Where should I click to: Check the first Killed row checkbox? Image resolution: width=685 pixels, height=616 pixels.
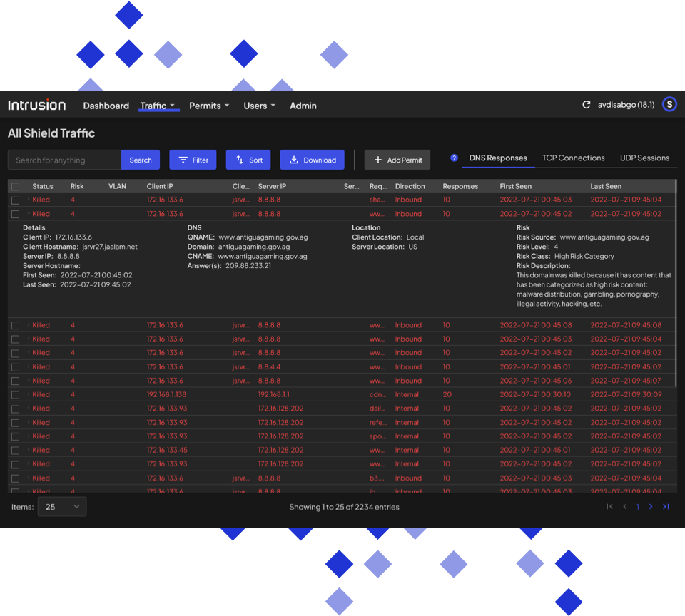point(16,200)
